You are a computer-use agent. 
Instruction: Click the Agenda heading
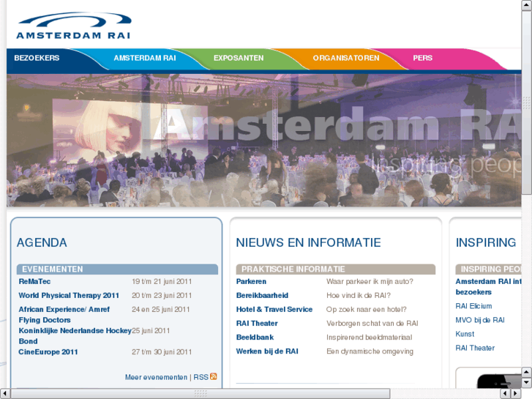click(42, 242)
